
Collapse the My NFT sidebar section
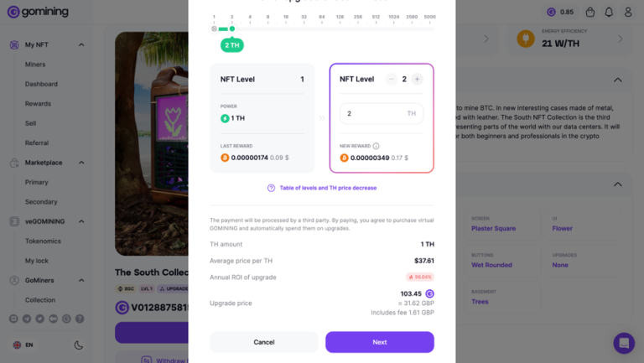82,44
